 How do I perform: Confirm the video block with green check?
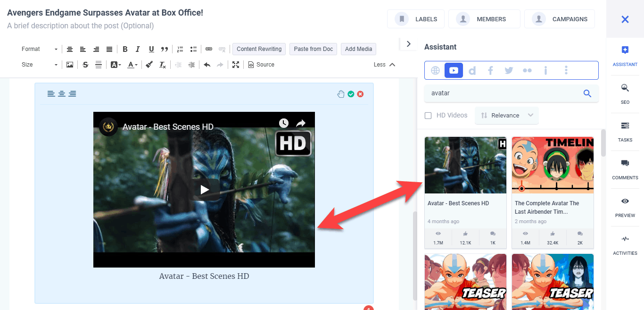(351, 94)
